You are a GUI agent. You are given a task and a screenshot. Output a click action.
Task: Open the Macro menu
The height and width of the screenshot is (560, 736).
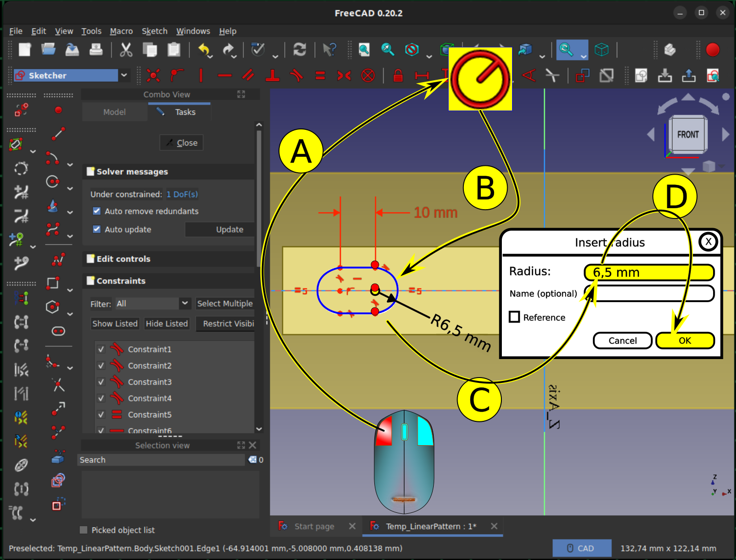(x=121, y=31)
